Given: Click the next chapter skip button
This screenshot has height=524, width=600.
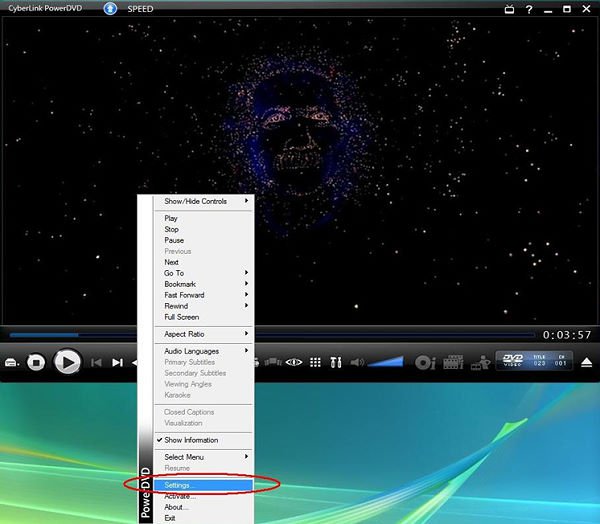Looking at the screenshot, I should click(x=117, y=362).
